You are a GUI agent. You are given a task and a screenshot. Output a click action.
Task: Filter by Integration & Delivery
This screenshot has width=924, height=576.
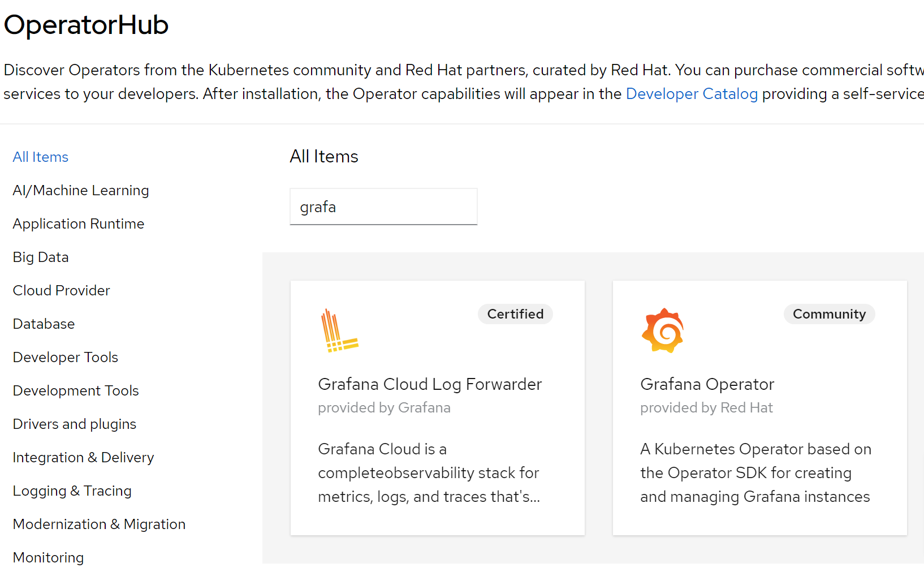[x=83, y=458]
